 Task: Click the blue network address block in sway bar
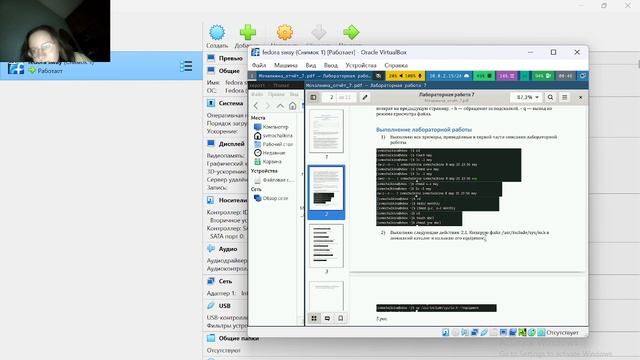(x=449, y=76)
